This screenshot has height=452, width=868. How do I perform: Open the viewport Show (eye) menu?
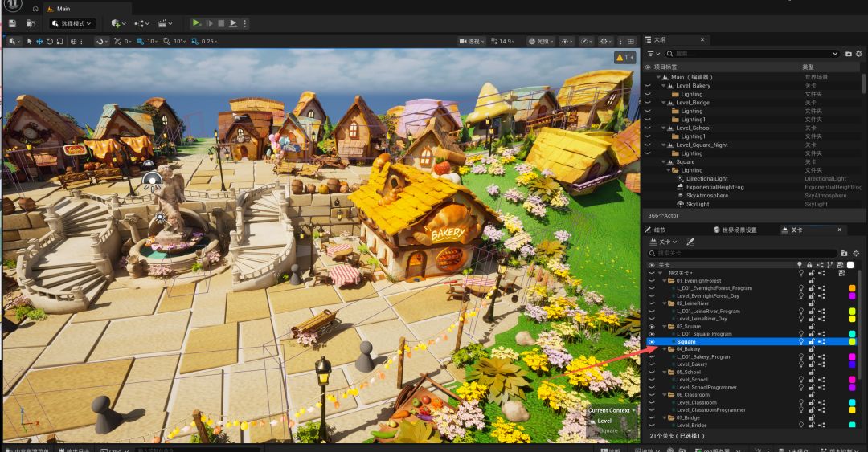coord(567,42)
